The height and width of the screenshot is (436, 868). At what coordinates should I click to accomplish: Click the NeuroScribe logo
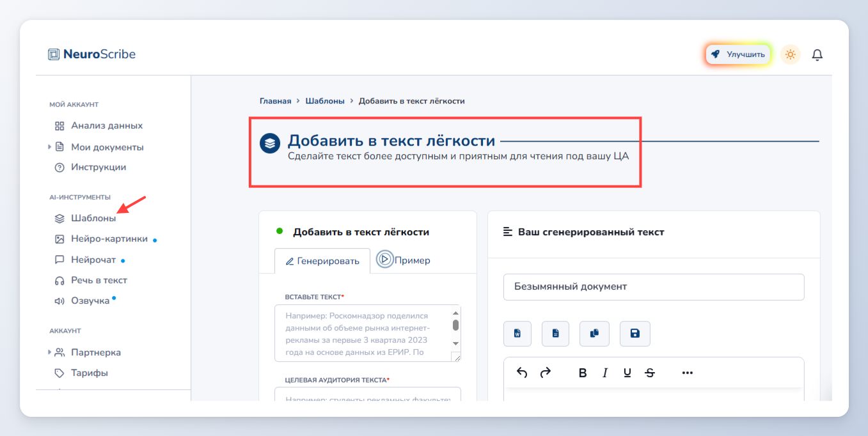pos(92,54)
